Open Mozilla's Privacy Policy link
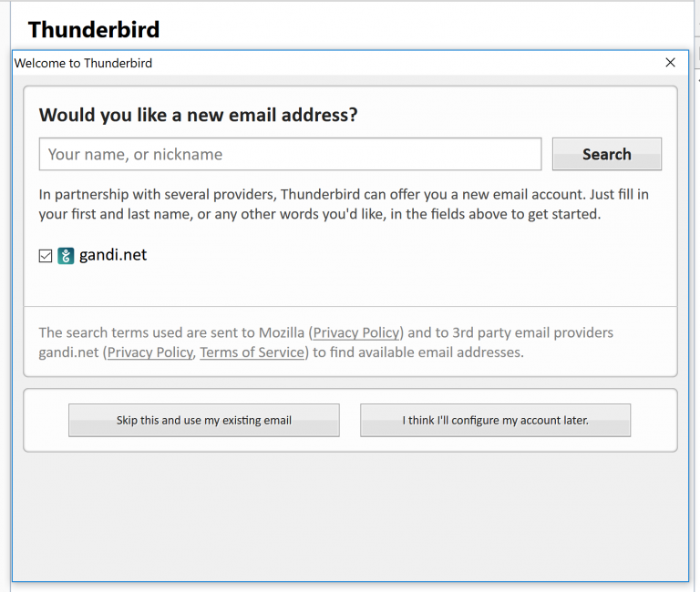The image size is (700, 592). [x=355, y=332]
